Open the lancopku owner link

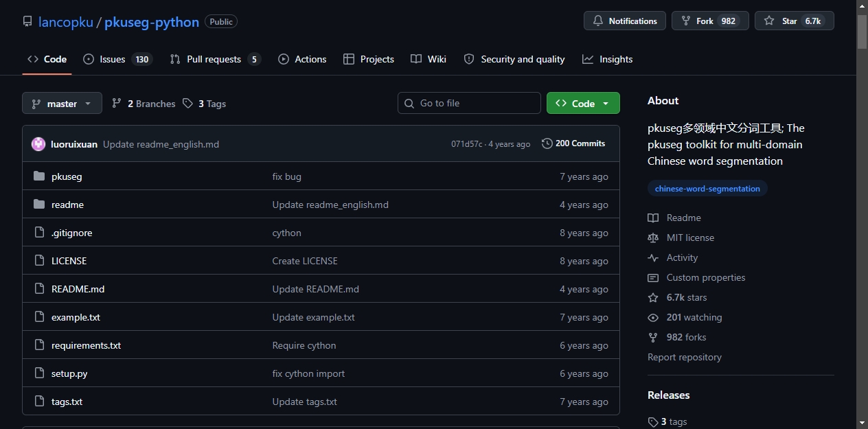(x=66, y=22)
